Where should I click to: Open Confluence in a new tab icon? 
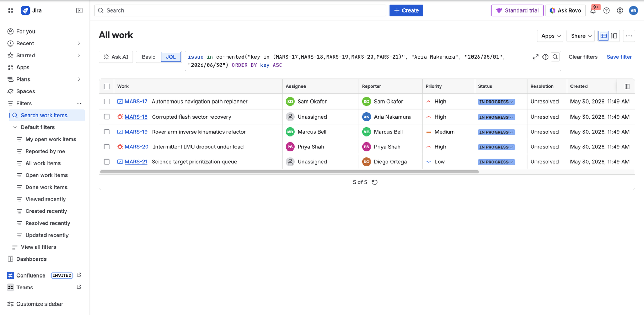(79, 275)
